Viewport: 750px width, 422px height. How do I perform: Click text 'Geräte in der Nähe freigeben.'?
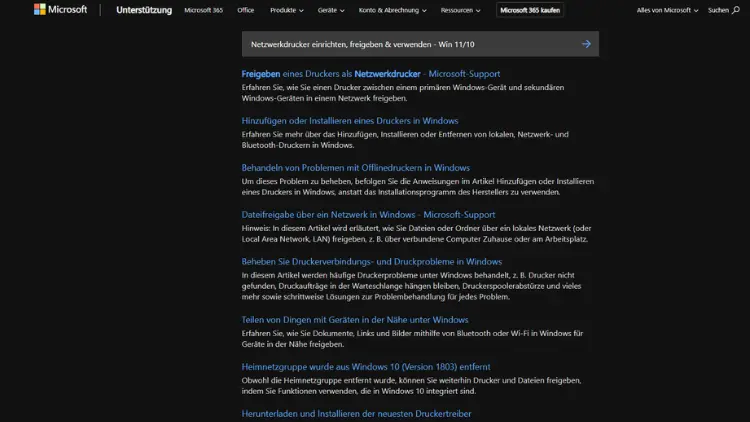tap(293, 344)
